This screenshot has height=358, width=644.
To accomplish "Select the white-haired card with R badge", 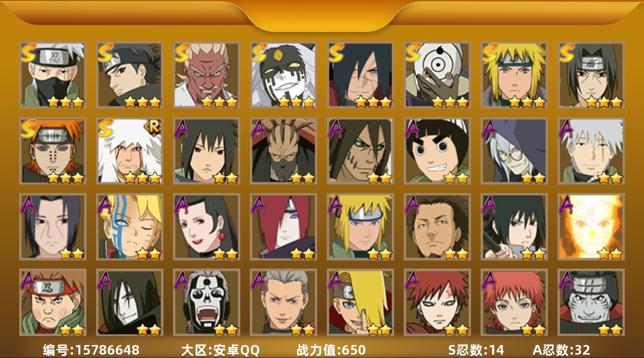I will (x=130, y=151).
